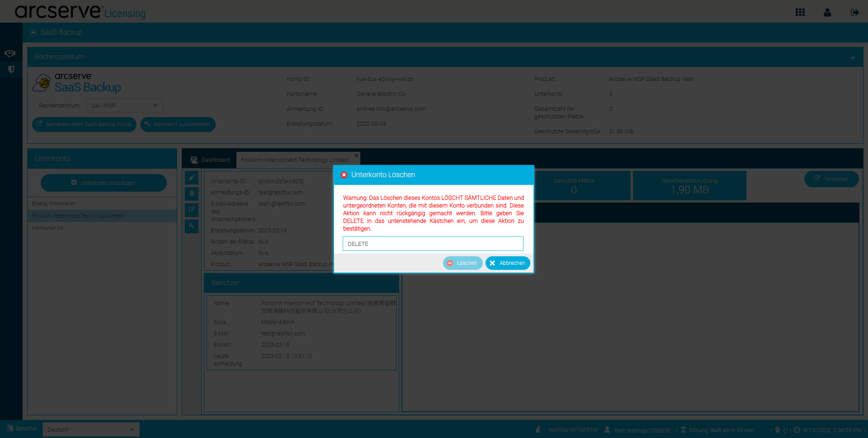Image resolution: width=868 pixels, height=438 pixels.
Task: Click the edit pencil icon for subaccount
Action: 192,178
